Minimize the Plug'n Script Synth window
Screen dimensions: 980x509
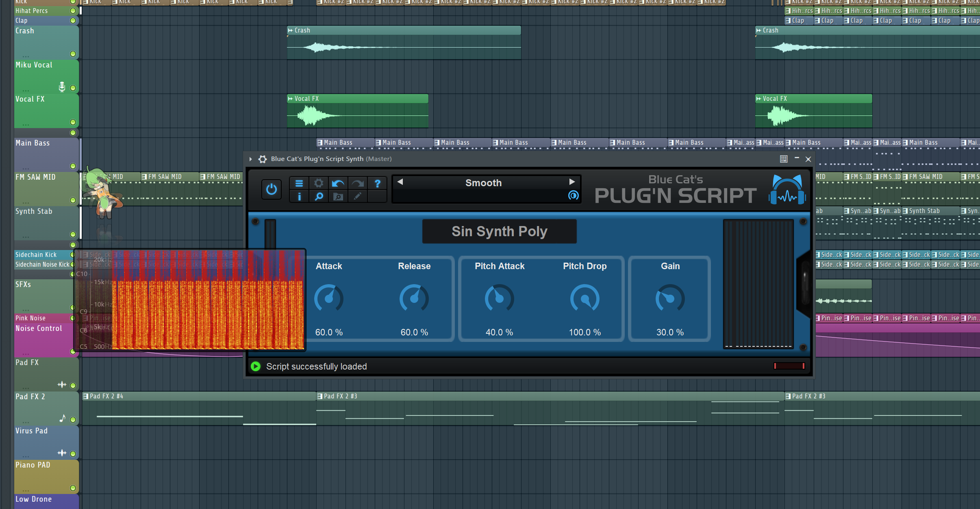pos(797,158)
